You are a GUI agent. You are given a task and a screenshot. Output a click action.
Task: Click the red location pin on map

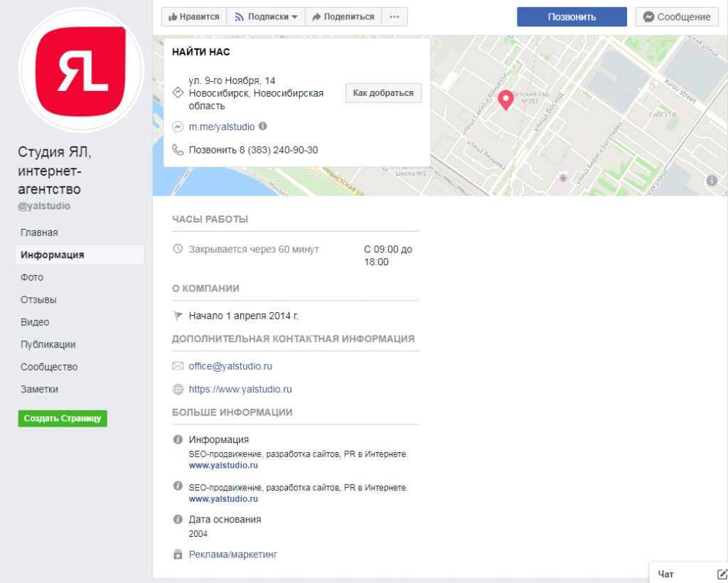(505, 100)
